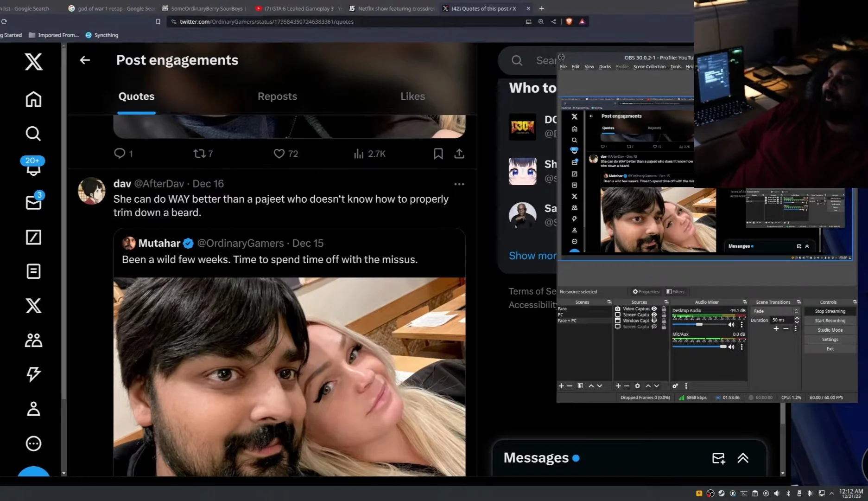Open OBS Settings from Controls
Screen dimensions: 868x501
coord(830,339)
